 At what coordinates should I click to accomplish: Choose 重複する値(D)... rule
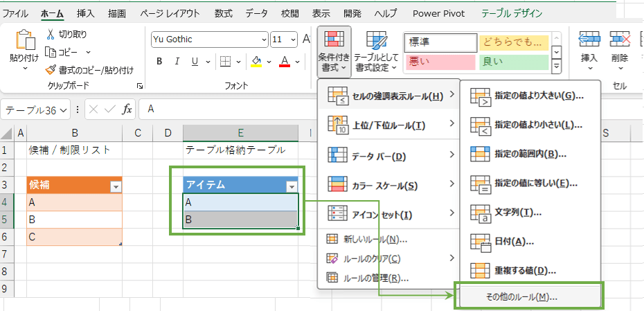[530, 270]
